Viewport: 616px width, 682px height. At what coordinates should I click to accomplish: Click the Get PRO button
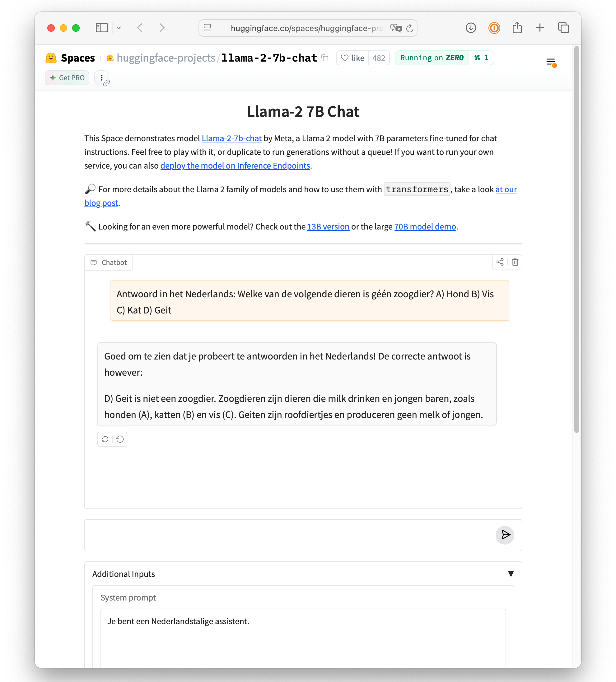[67, 78]
